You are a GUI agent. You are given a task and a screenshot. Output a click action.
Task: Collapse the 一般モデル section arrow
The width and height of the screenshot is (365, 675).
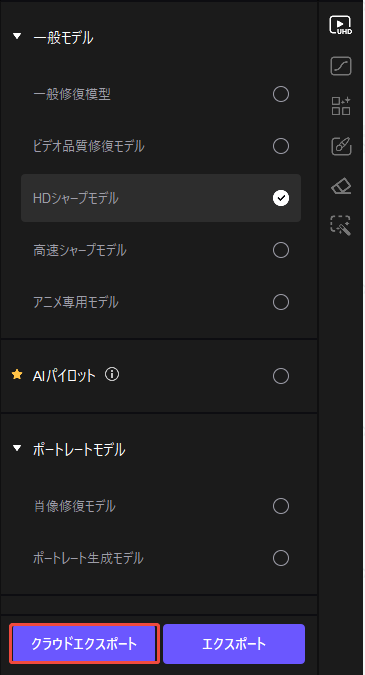tap(17, 36)
